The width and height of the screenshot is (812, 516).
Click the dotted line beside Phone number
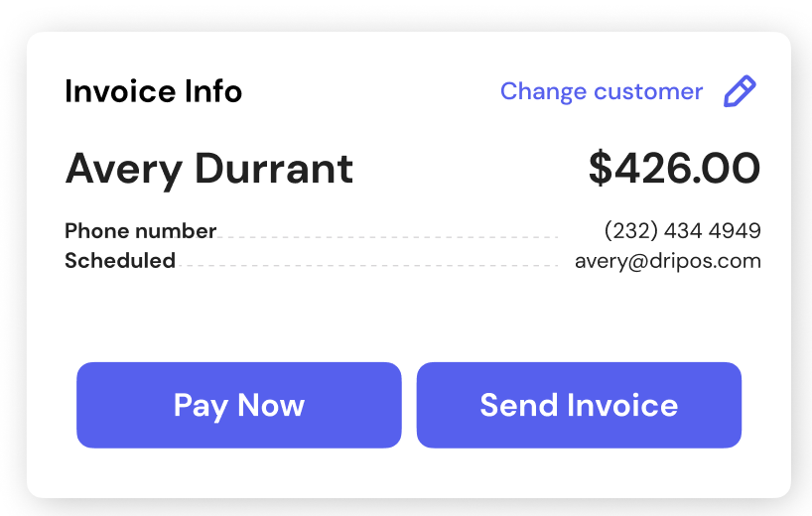coord(387,237)
